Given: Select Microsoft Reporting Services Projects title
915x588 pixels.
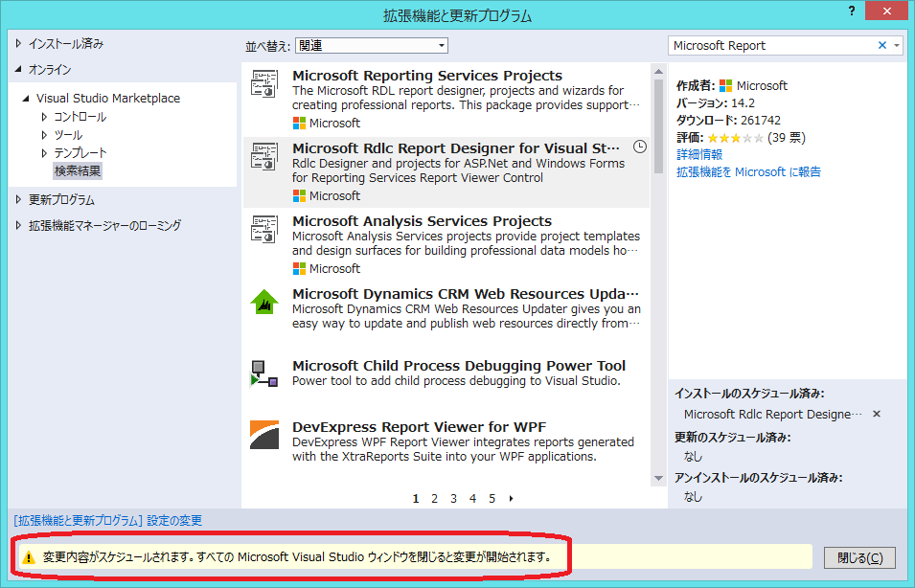Looking at the screenshot, I should tap(427, 76).
